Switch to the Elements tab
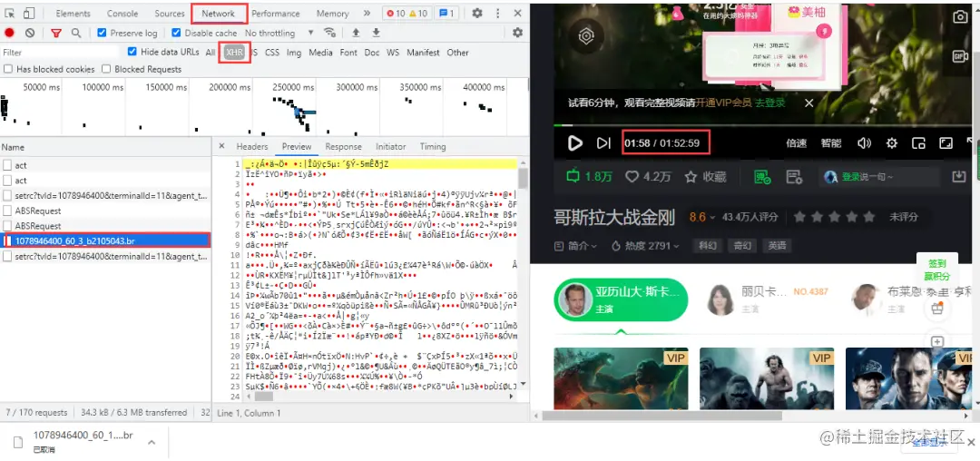 click(73, 13)
